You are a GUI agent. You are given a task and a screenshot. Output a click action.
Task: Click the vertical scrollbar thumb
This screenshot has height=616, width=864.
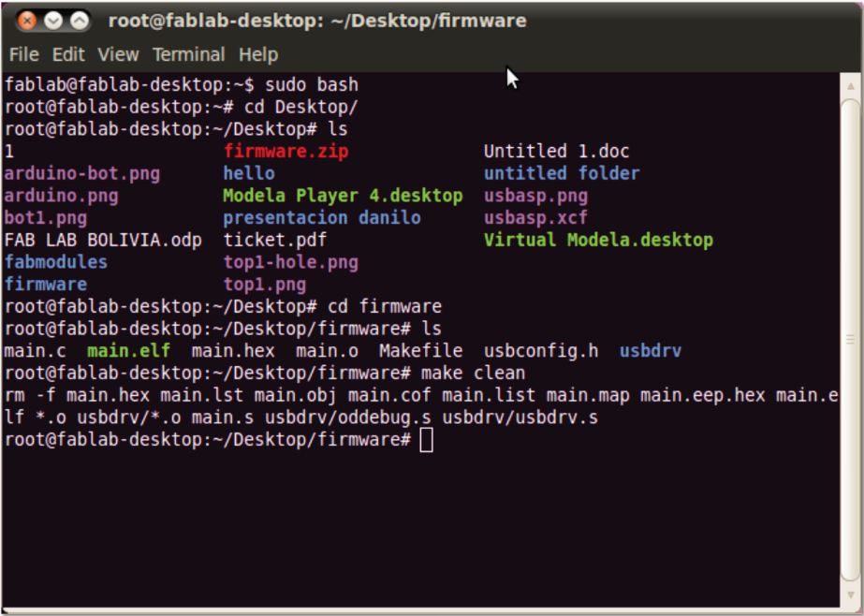(851, 340)
